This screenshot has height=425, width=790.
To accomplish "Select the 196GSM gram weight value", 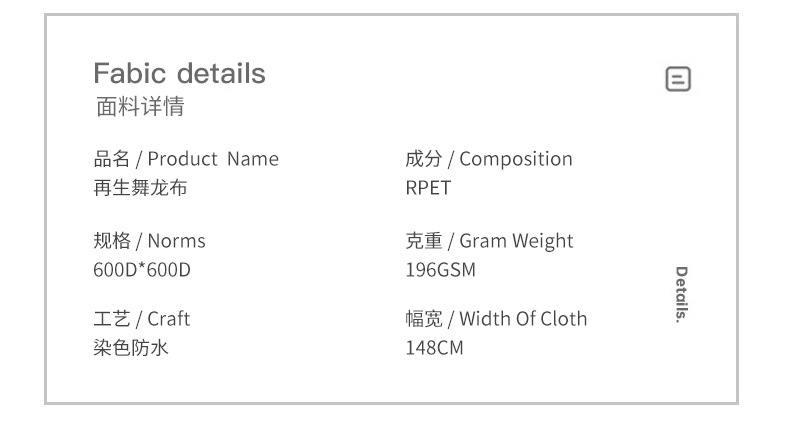I will click(x=440, y=269).
